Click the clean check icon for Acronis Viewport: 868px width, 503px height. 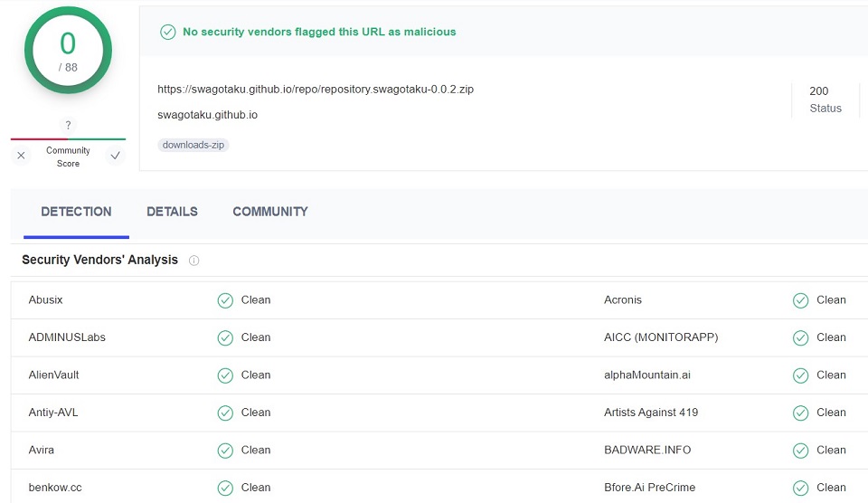pyautogui.click(x=800, y=300)
